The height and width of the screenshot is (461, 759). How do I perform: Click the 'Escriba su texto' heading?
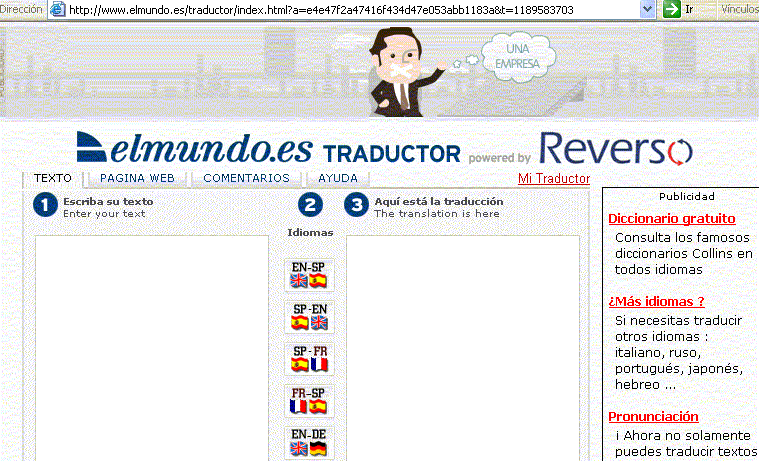[x=108, y=201]
